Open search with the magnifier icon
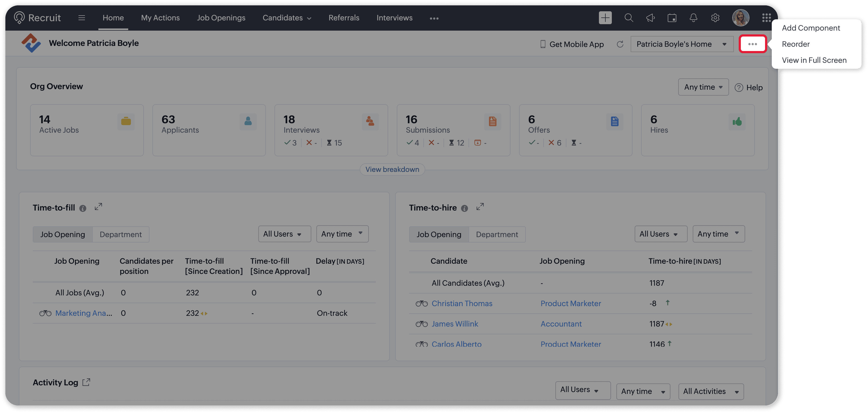Image resolution: width=868 pixels, height=413 pixels. click(x=629, y=17)
